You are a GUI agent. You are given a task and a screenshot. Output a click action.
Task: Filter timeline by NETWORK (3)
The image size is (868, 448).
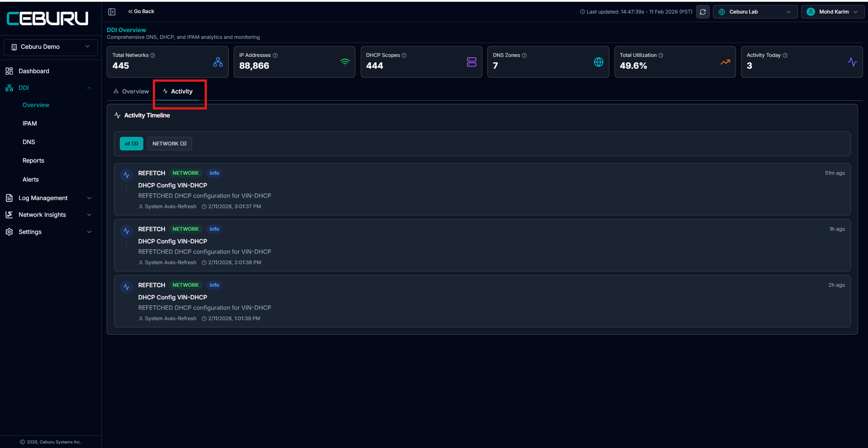(x=170, y=144)
